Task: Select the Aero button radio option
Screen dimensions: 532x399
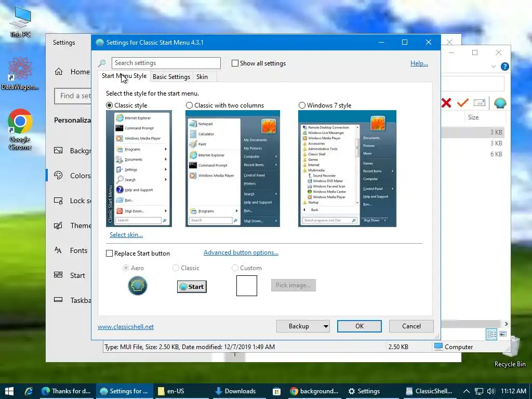Action: (126, 268)
